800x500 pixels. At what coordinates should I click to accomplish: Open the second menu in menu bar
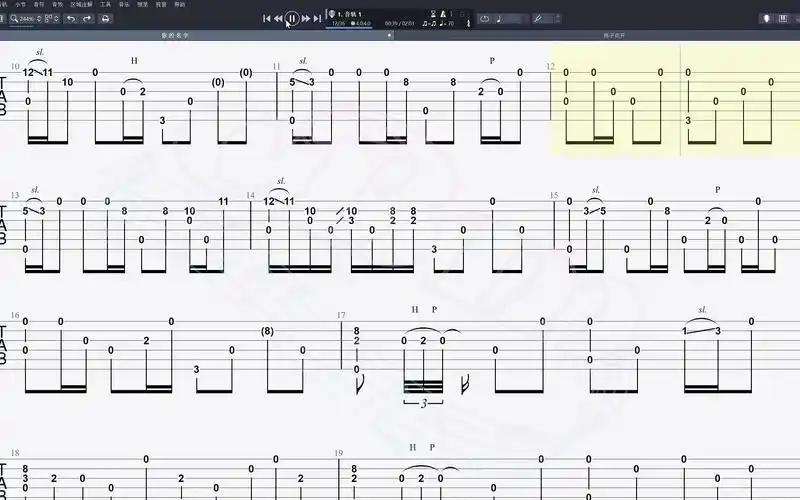tap(20, 4)
